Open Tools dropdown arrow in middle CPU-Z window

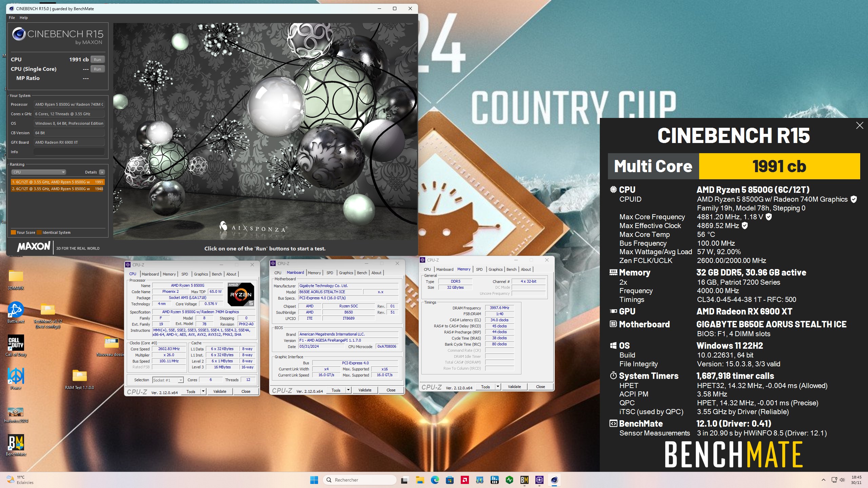click(348, 390)
